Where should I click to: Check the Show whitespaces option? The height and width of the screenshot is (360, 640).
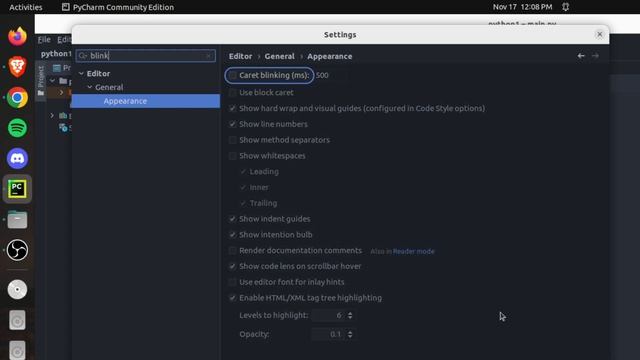click(x=233, y=156)
